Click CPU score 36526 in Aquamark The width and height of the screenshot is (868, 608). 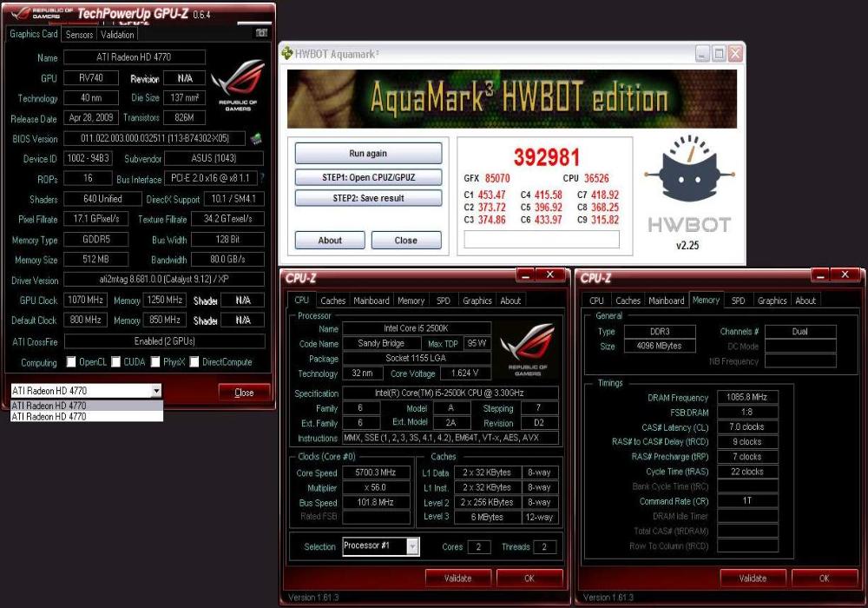(x=596, y=178)
